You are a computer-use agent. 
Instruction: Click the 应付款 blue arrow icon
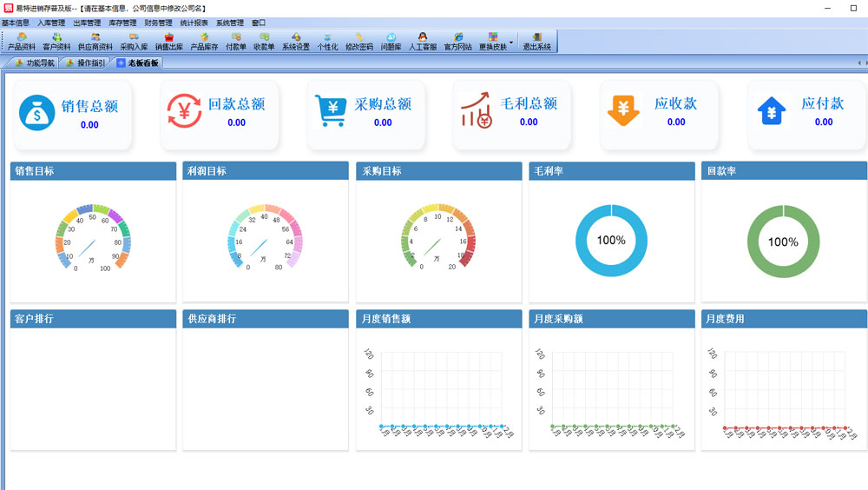(x=772, y=110)
